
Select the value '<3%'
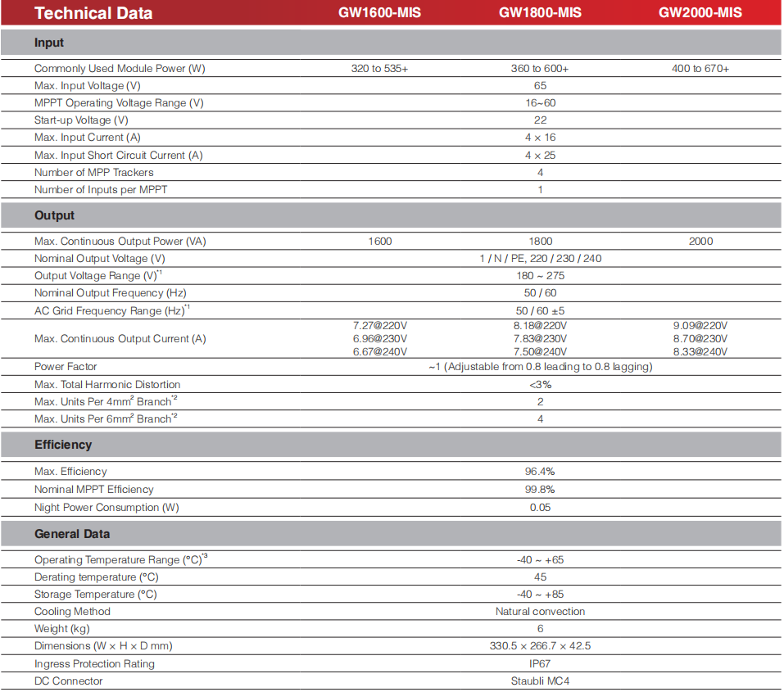point(541,385)
